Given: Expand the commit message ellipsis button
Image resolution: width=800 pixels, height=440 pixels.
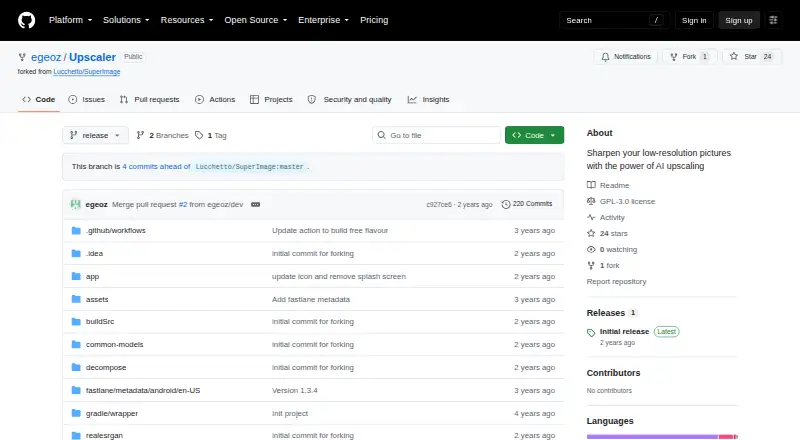Looking at the screenshot, I should coord(256,204).
